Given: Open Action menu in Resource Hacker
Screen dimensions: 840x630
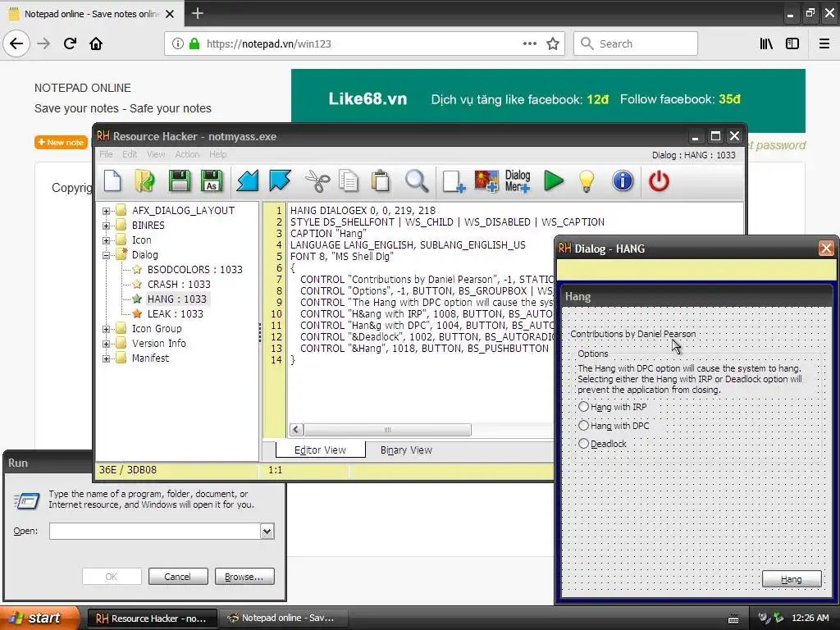Looking at the screenshot, I should (187, 154).
